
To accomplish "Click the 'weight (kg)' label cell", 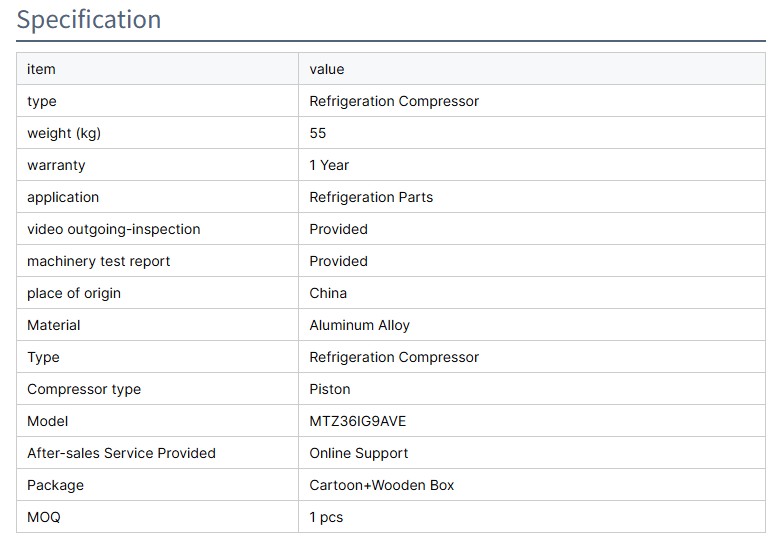I will pos(64,133).
